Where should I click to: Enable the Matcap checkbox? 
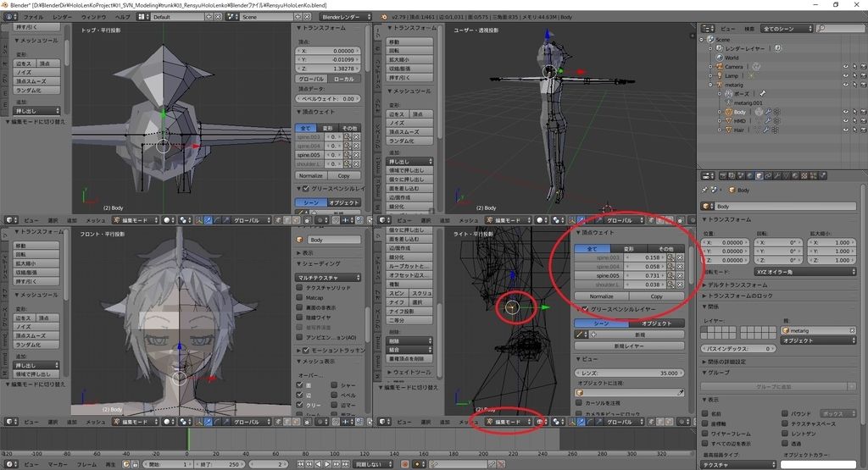[x=299, y=297]
